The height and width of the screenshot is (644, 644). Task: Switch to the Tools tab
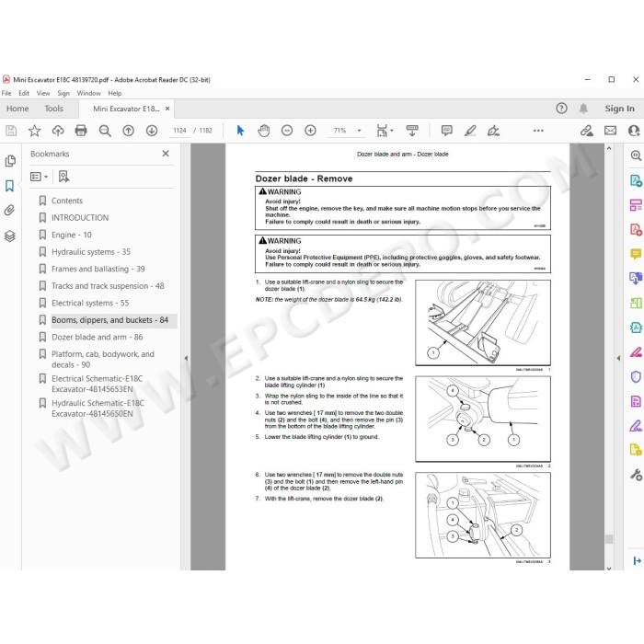[53, 109]
